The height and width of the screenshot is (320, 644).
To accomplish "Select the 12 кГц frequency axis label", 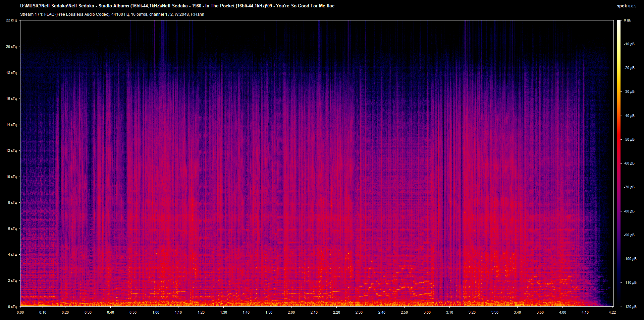I will [11, 150].
